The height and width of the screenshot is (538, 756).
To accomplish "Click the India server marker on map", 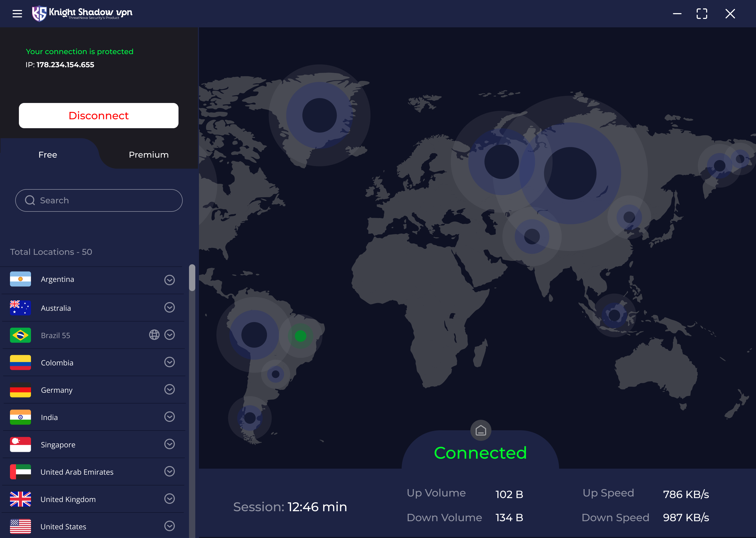I will click(532, 236).
